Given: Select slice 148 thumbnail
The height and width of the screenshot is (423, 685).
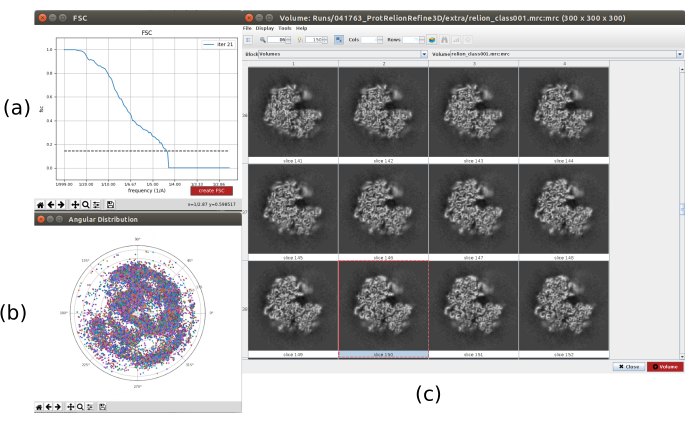Looking at the screenshot, I should coord(564,209).
